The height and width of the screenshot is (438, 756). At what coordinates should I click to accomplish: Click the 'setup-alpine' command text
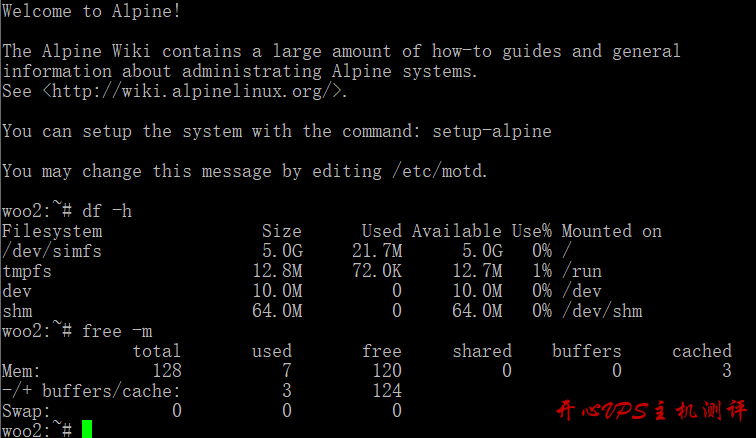[492, 131]
